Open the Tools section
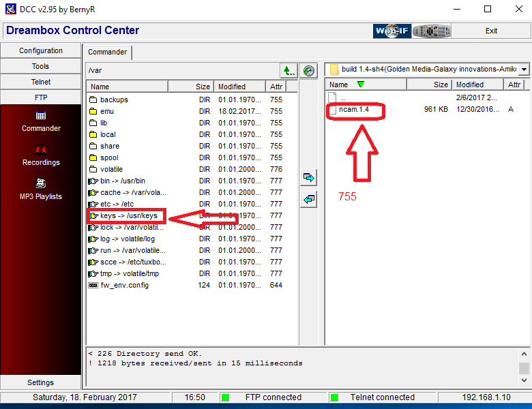Screen dimensions: 532x409 click(x=41, y=66)
